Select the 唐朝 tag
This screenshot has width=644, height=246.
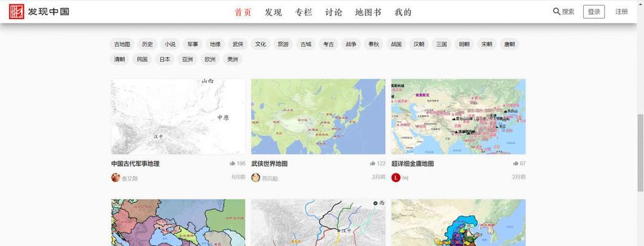click(x=510, y=44)
